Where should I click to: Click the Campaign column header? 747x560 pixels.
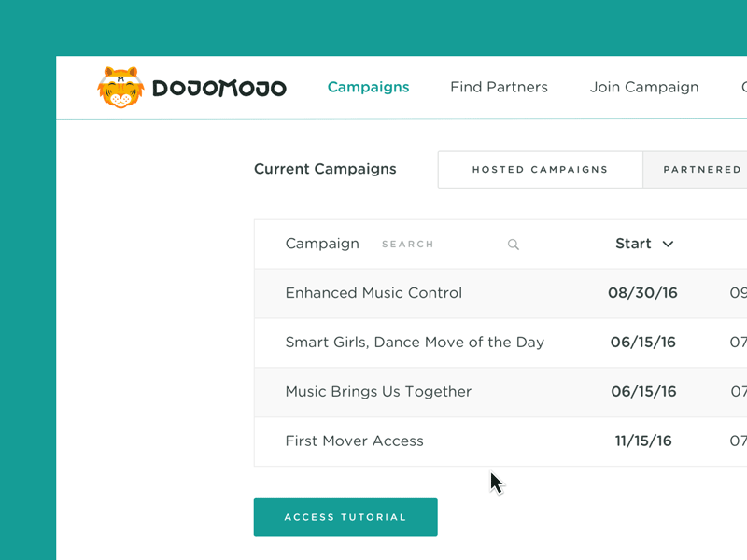point(322,244)
